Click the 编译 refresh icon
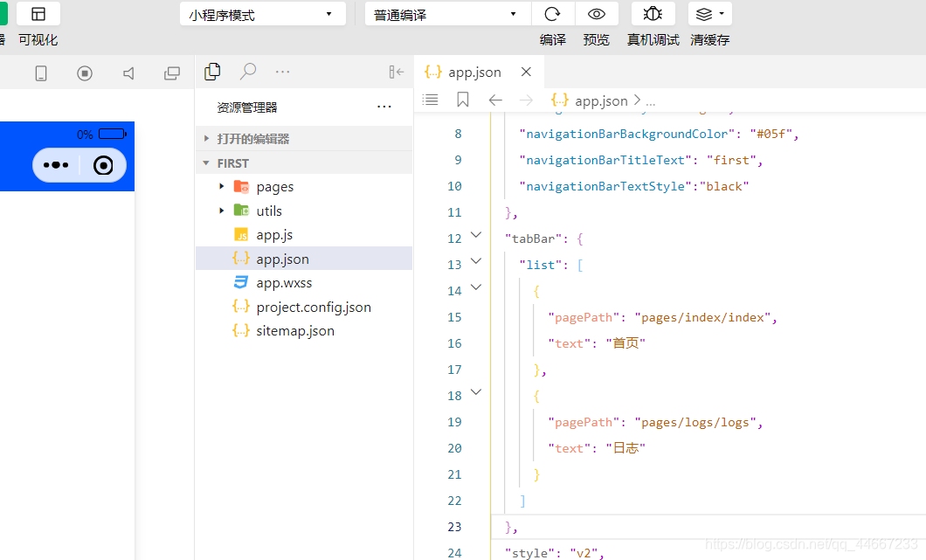 click(553, 14)
